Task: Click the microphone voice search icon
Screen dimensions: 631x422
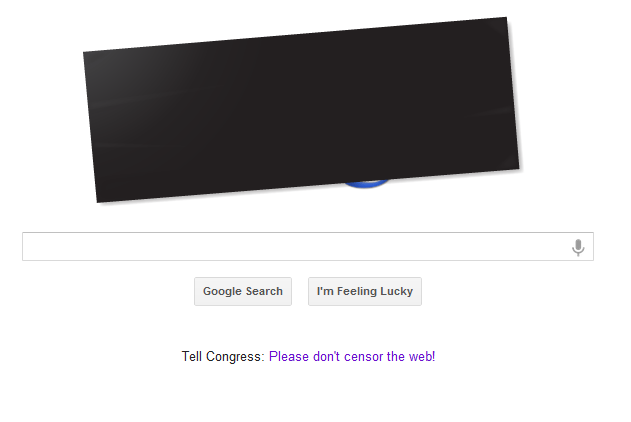Action: tap(578, 247)
